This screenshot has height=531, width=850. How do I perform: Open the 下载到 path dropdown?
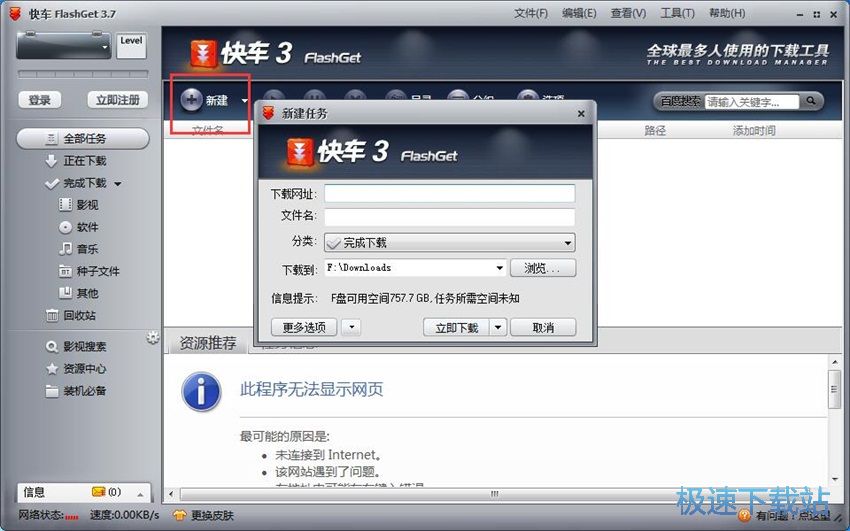click(499, 268)
